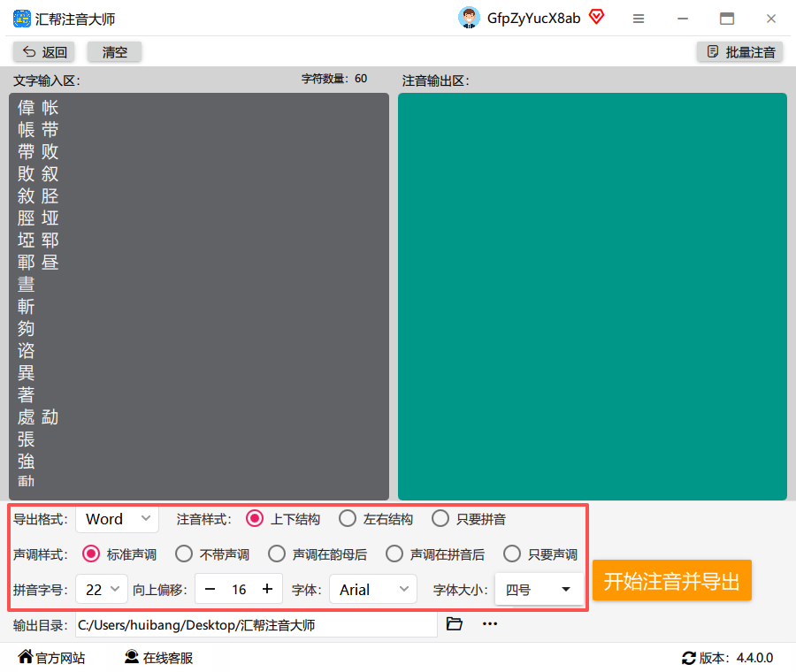Open the hamburger menu icon
The width and height of the screenshot is (796, 672).
point(639,19)
